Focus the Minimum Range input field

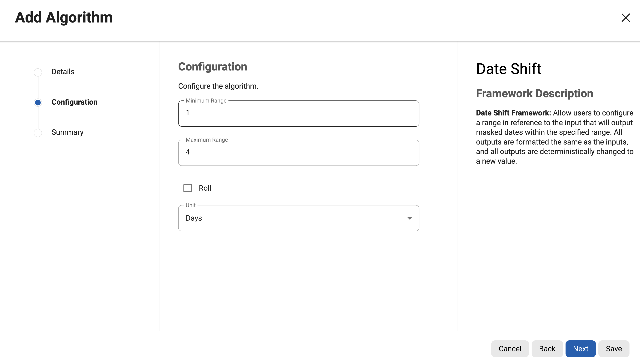pyautogui.click(x=298, y=113)
